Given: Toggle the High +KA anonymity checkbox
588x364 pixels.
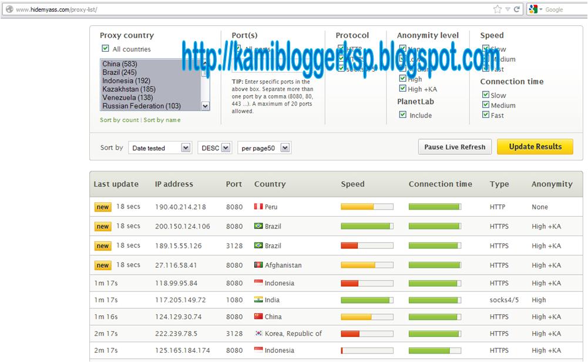Looking at the screenshot, I should coord(402,89).
